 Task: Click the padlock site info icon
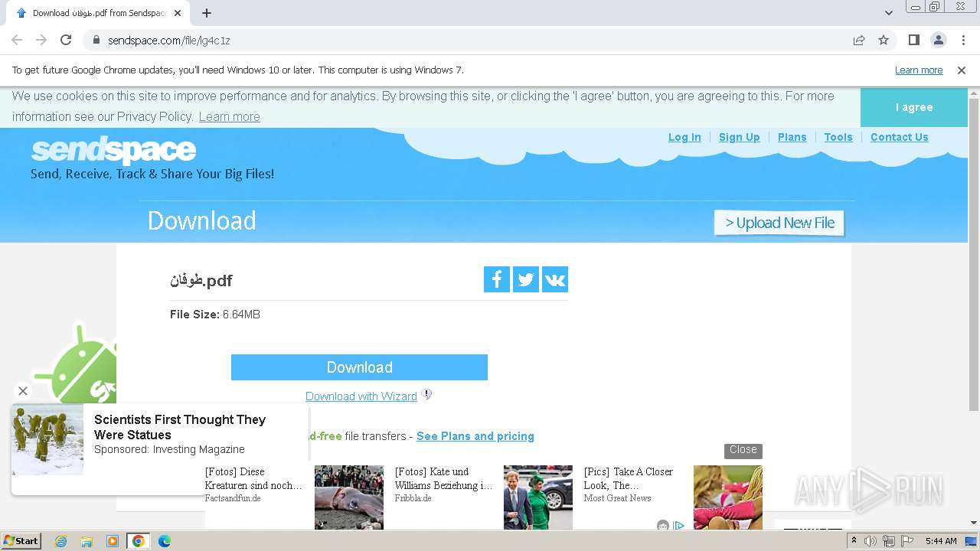96,41
